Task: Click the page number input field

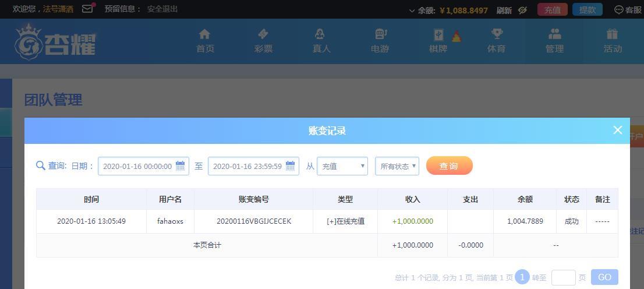Action: coord(564,277)
